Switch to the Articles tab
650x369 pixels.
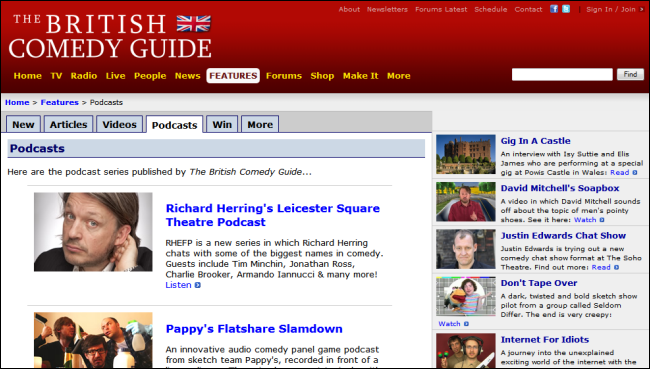(x=68, y=124)
